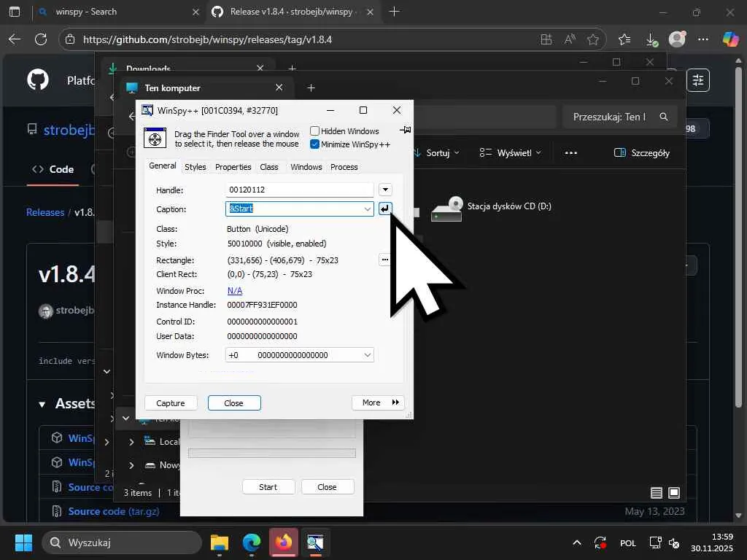Open GitHub Code tab

coord(53,169)
